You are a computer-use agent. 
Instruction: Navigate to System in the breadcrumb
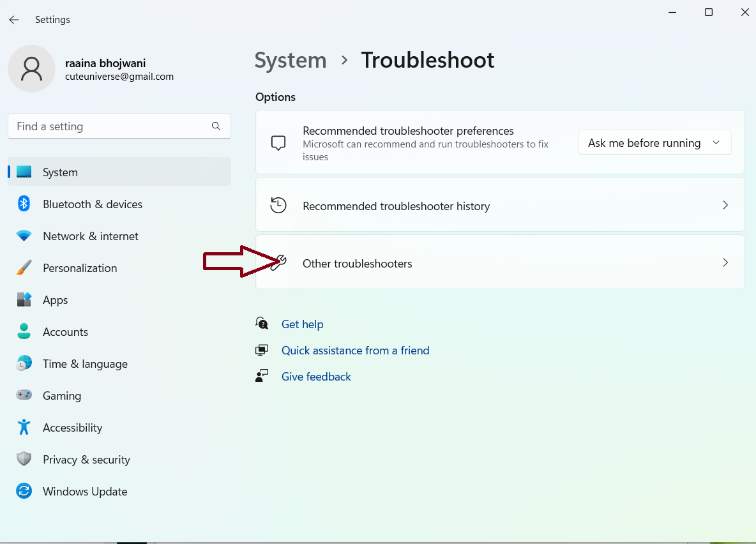pyautogui.click(x=291, y=60)
